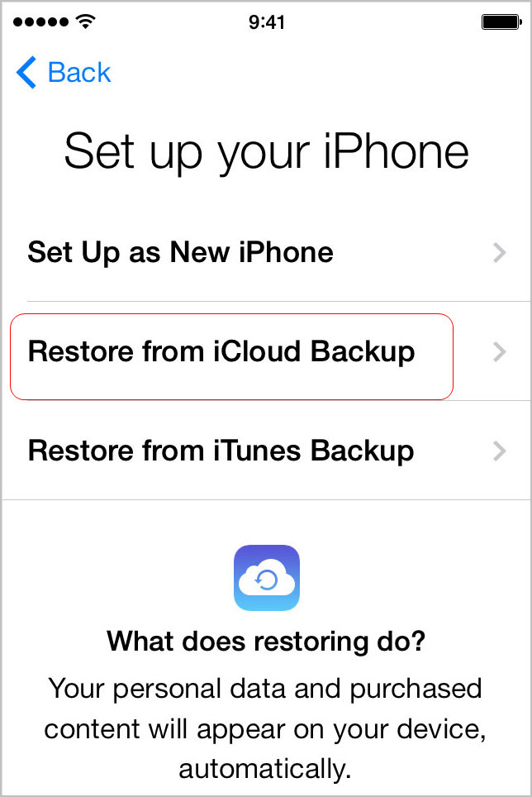
Task: Tap the 9:41 clock in status bar
Action: 267,21
